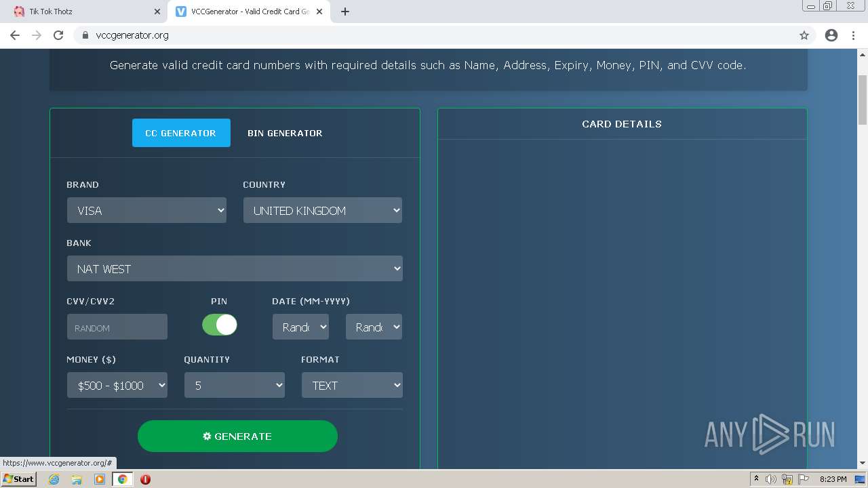Click the Opera taskbar icon
The height and width of the screenshot is (488, 868).
145,479
